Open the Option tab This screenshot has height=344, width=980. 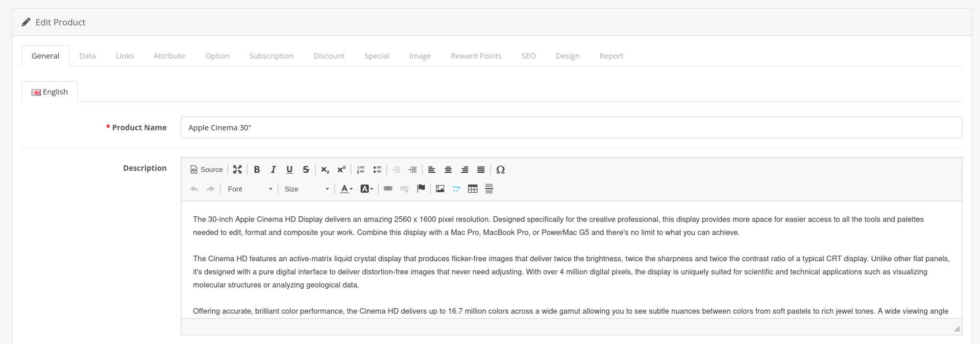point(218,56)
